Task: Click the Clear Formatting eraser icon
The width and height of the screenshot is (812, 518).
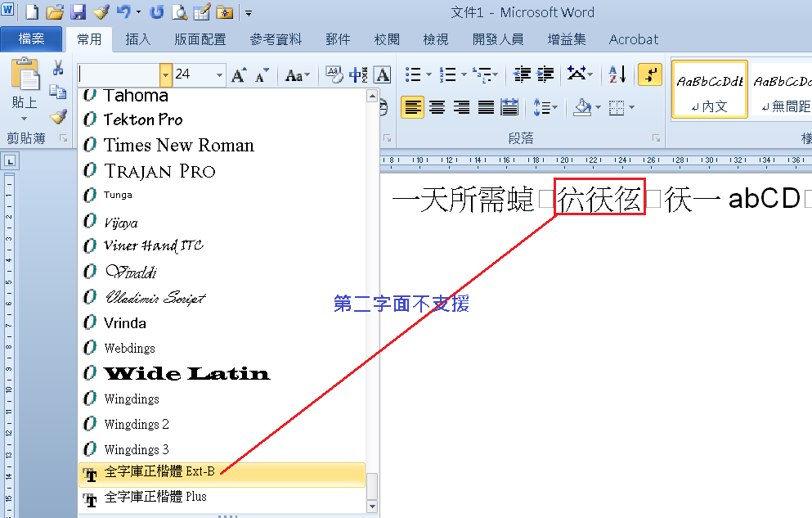Action: point(334,75)
